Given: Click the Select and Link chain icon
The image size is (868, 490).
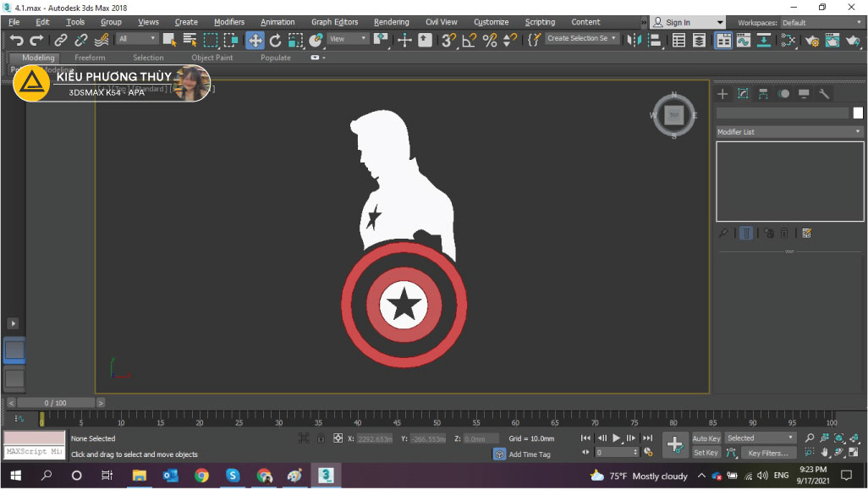Looking at the screenshot, I should (61, 40).
